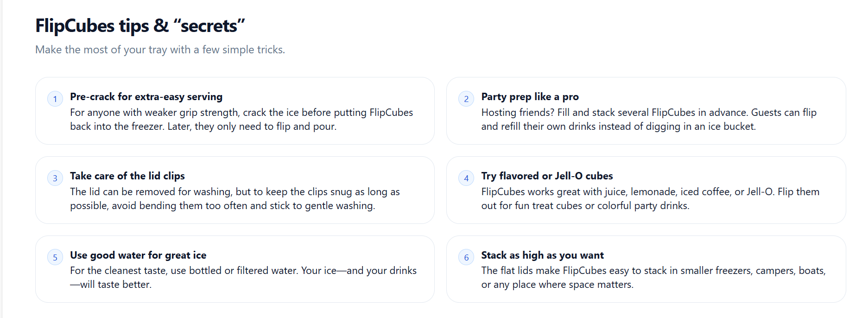Click the "Take care of the lid clips" title
This screenshot has height=318, width=868.
point(127,176)
